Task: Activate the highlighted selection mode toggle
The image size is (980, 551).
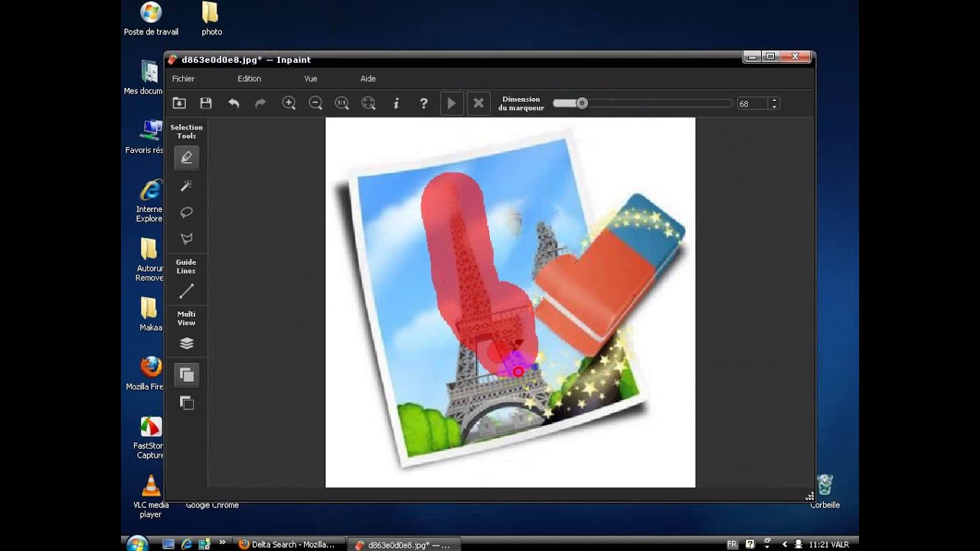Action: point(186,374)
